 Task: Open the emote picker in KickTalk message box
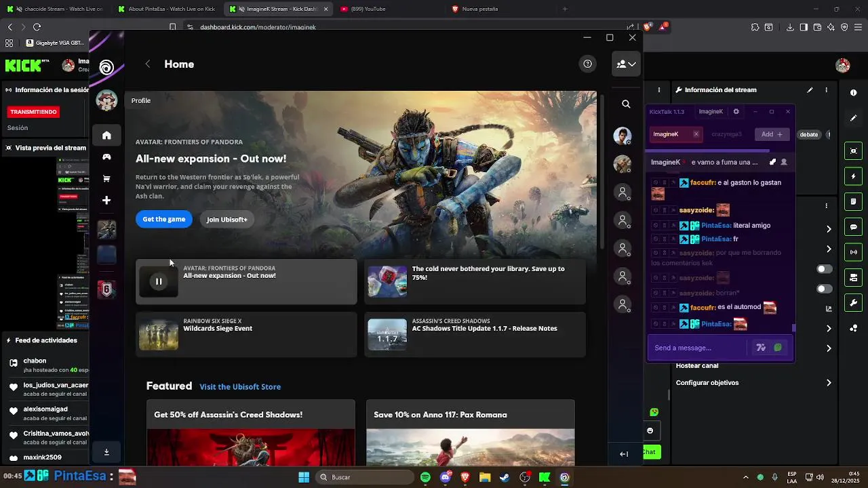(x=778, y=348)
